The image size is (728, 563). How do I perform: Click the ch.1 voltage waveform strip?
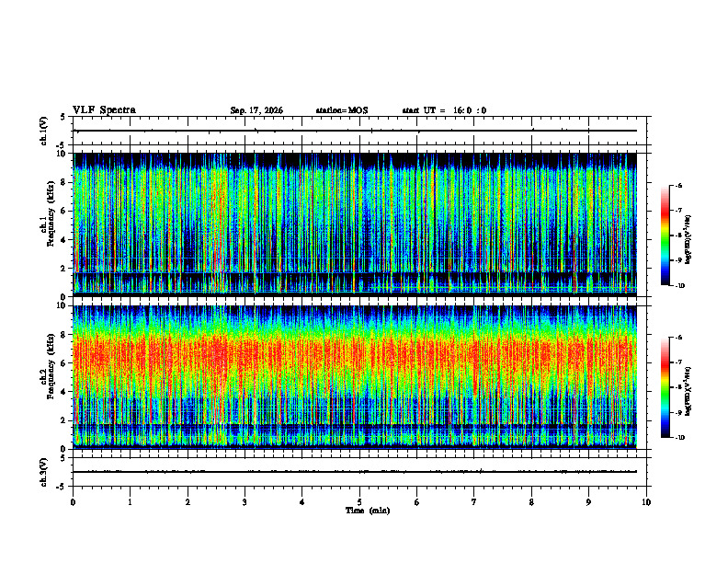(x=359, y=131)
